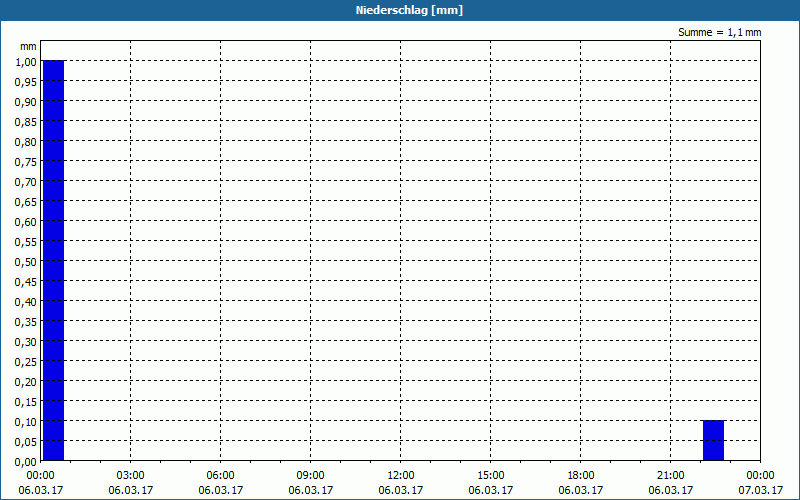
Task: Click the 18:00 time label on the x-axis
Action: coord(581,476)
